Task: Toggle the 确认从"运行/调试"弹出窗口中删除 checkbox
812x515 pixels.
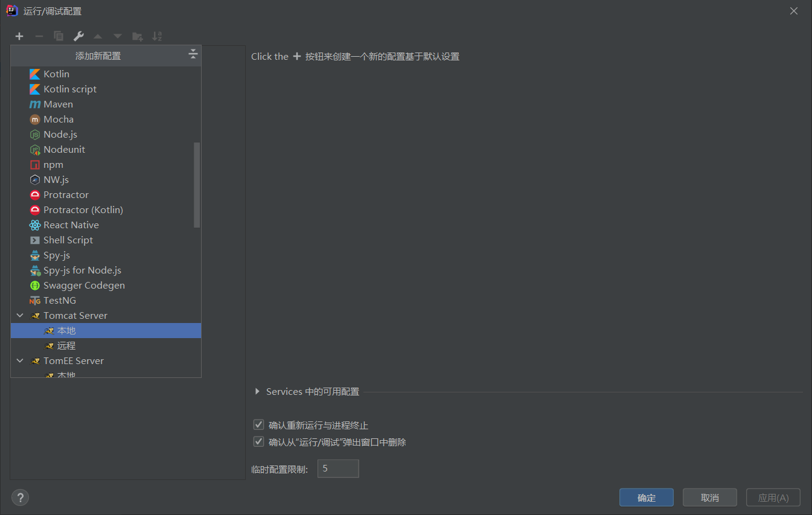Action: point(259,442)
